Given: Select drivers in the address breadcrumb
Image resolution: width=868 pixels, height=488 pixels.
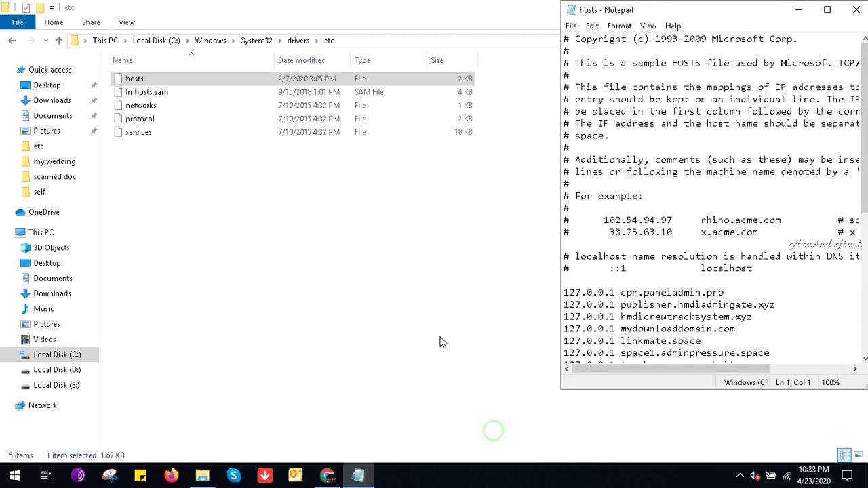Looking at the screenshot, I should pos(298,41).
